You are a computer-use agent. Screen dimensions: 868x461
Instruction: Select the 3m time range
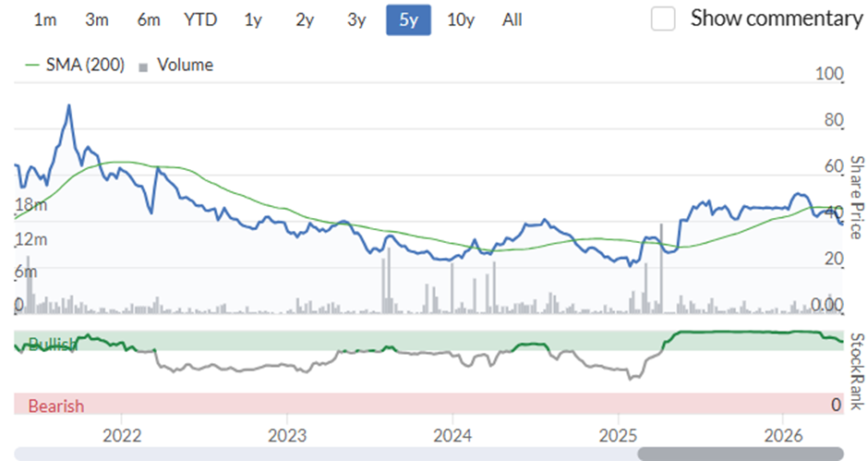coord(97,20)
